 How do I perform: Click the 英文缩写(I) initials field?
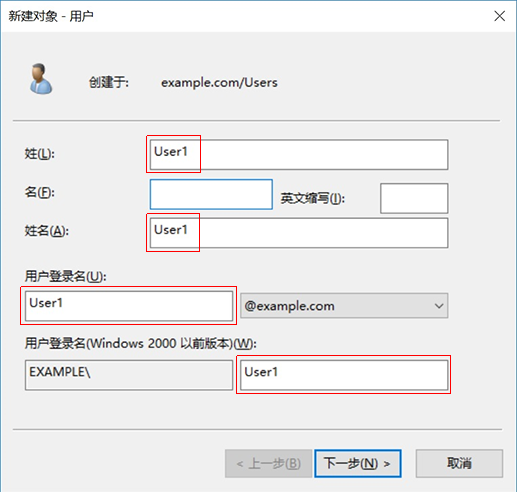tap(414, 198)
